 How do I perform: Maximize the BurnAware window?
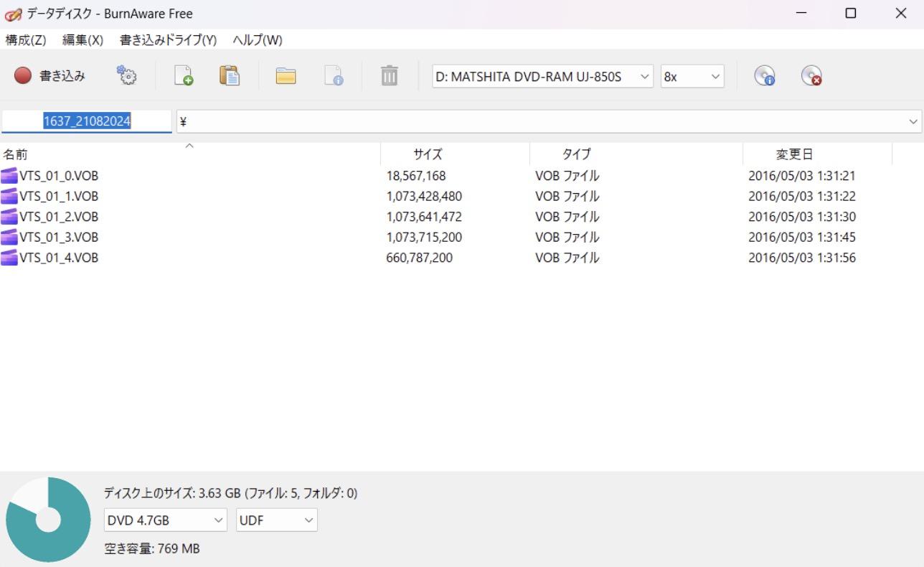(851, 14)
